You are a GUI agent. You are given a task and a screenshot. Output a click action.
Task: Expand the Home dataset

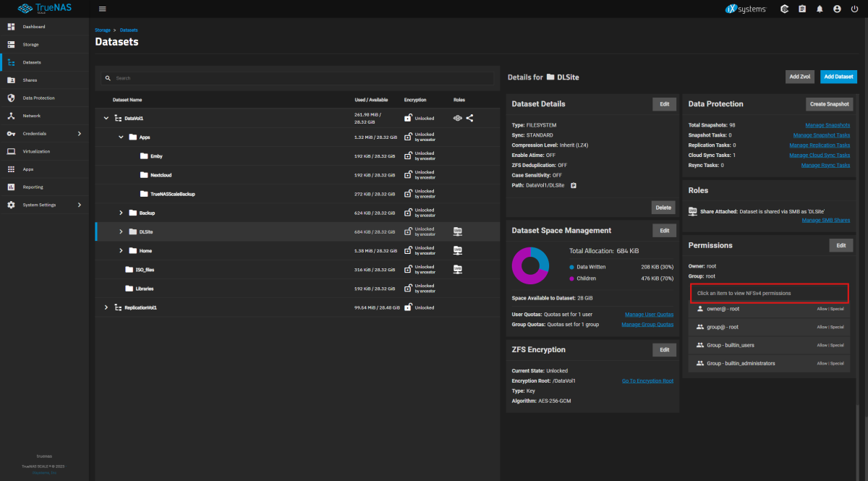coord(122,250)
